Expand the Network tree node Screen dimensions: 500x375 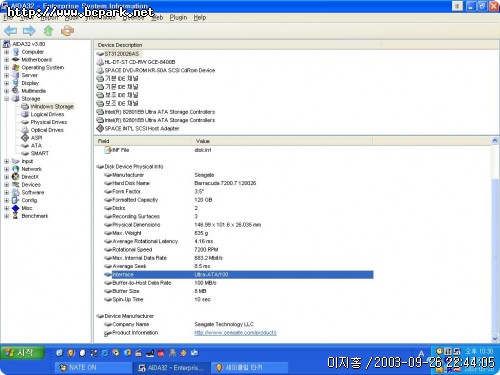[x=6, y=169]
